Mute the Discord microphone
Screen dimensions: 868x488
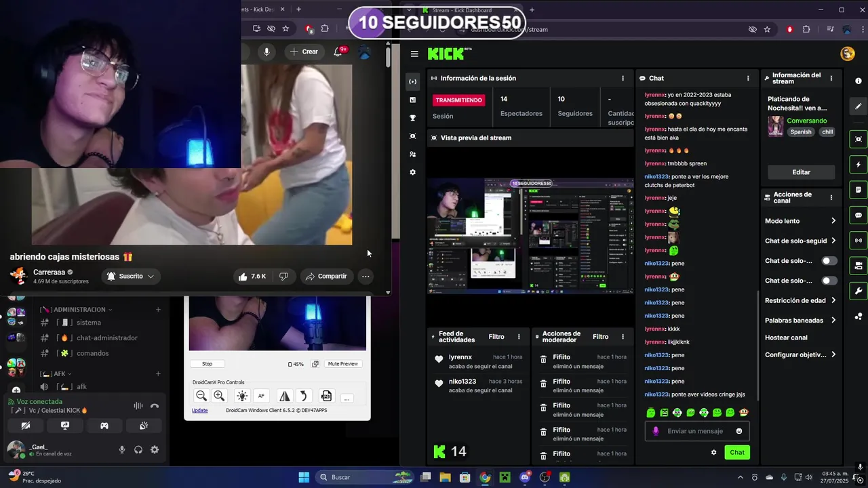point(122,449)
